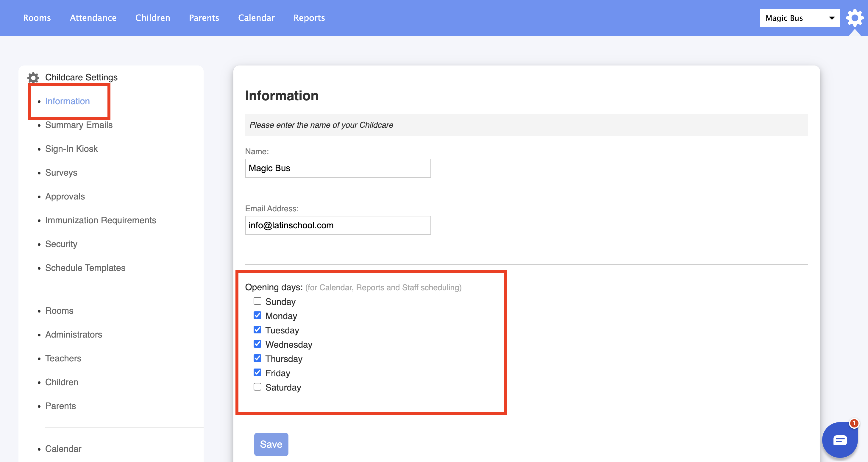This screenshot has width=868, height=462.
Task: Click the Childcare Settings gear icon
Action: tap(33, 77)
